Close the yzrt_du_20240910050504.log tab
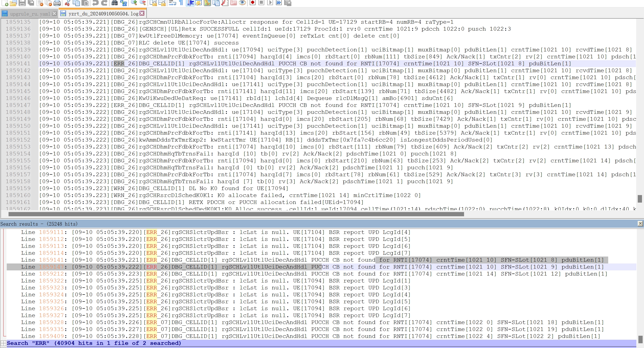Screen dimensions: 644x348 [x=142, y=13]
